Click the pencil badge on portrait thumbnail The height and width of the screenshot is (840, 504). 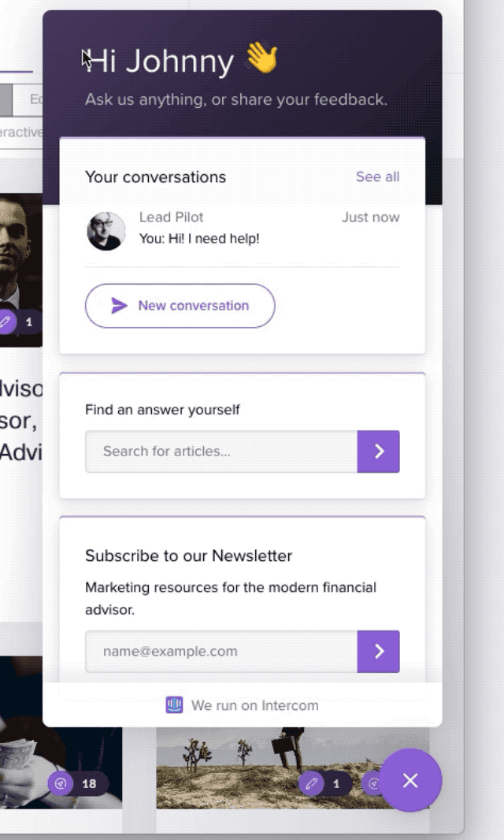pos(6,322)
